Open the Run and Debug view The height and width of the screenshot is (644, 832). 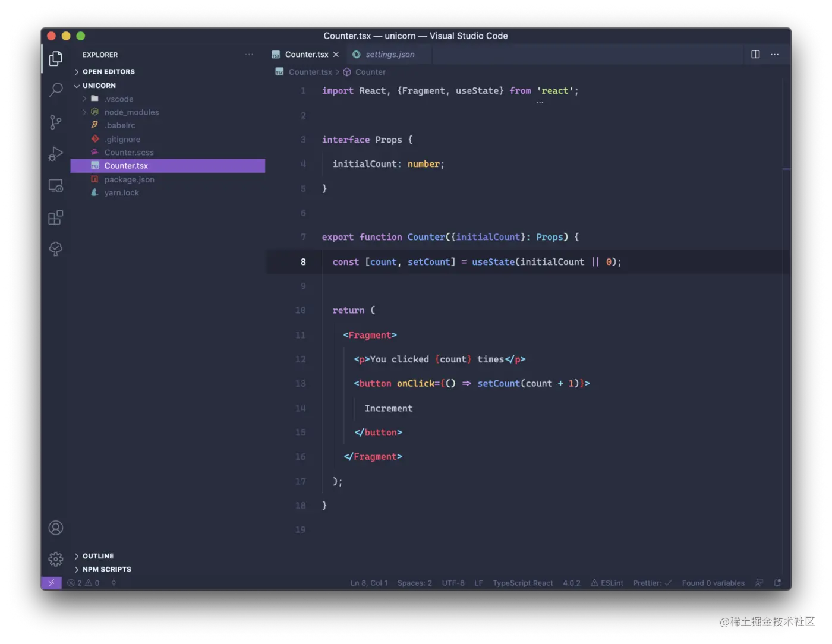[55, 154]
